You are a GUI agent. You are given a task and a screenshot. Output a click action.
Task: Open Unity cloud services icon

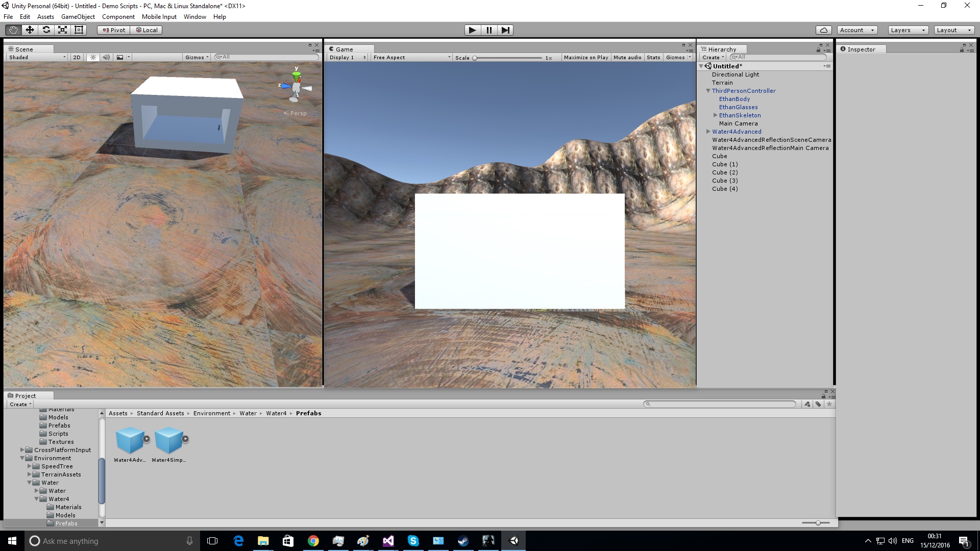[823, 30]
